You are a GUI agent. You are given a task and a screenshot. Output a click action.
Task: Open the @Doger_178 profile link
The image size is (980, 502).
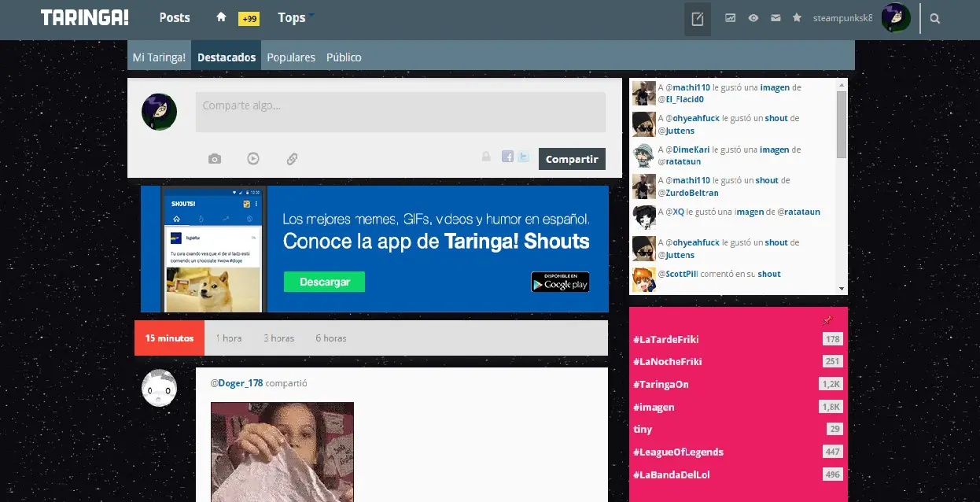[x=237, y=383]
